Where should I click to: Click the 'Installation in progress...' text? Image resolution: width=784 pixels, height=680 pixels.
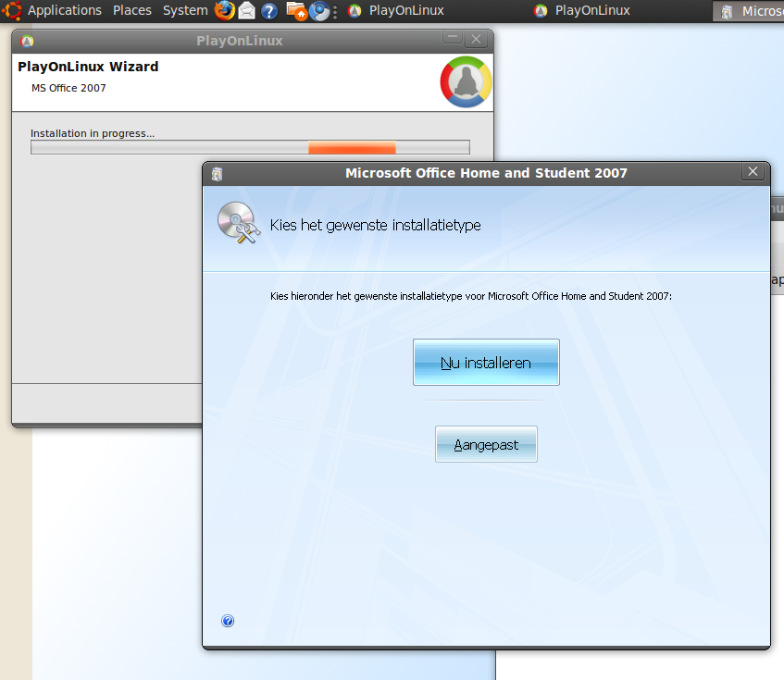pos(93,133)
